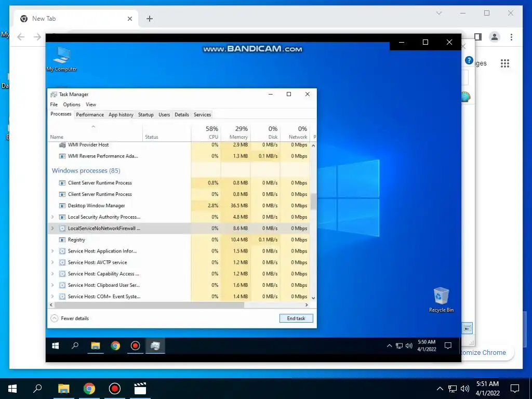532x399 pixels.
Task: Open Chrome three-dot menu
Action: pos(511,37)
